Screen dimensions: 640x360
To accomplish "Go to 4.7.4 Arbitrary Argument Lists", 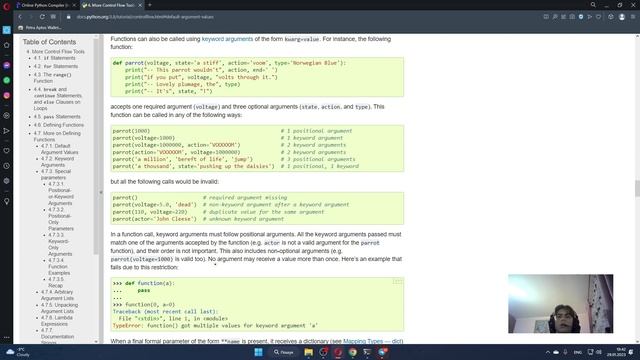I will [57, 295].
